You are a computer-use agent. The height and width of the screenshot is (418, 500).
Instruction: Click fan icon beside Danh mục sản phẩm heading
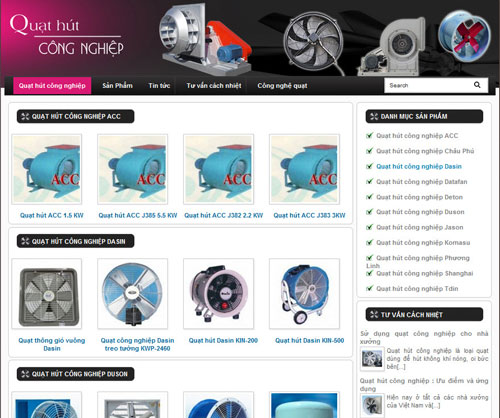click(374, 116)
